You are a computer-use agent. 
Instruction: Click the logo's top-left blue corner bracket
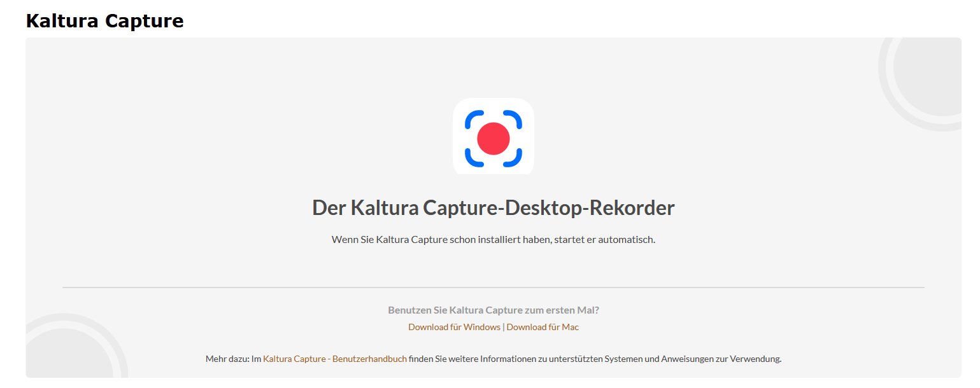(473, 119)
